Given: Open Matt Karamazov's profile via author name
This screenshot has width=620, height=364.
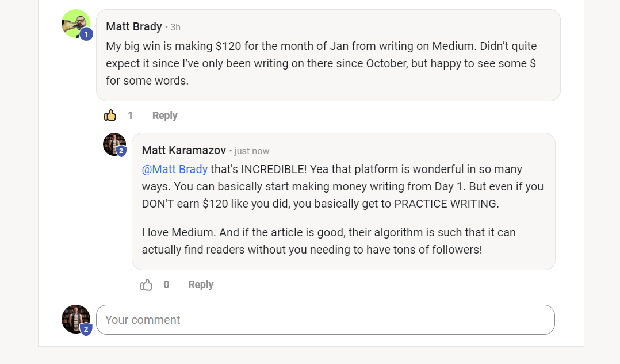Looking at the screenshot, I should click(183, 150).
